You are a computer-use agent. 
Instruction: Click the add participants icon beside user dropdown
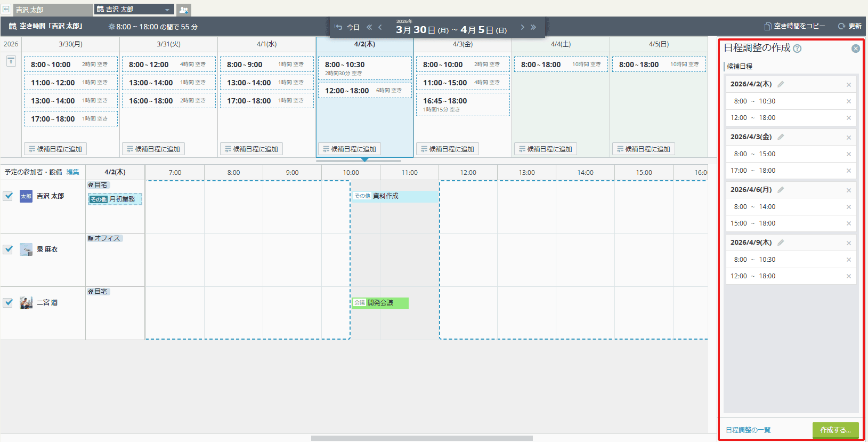point(184,10)
